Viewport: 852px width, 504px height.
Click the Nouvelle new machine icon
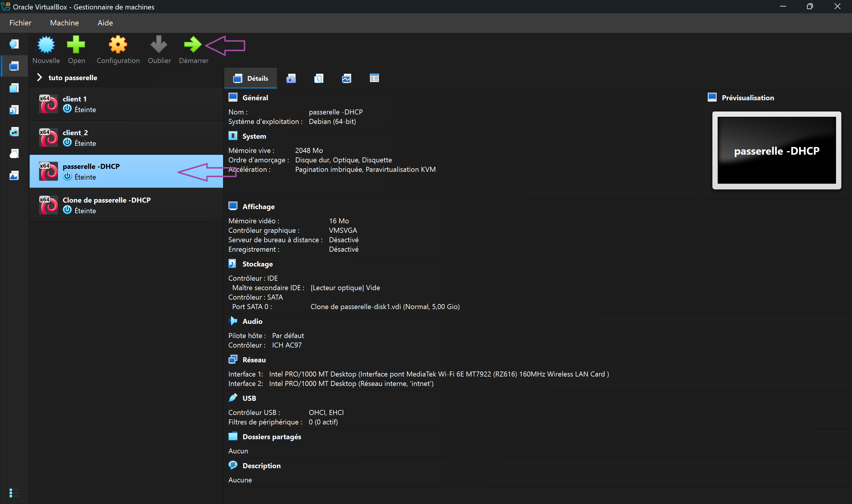point(46,45)
